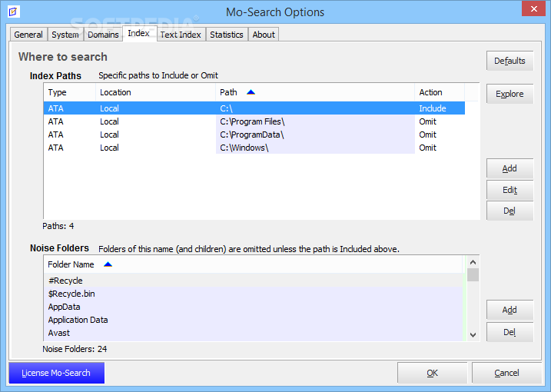Screen dimensions: 551x392
Task: Click the Folder Name column header
Action: [x=254, y=264]
